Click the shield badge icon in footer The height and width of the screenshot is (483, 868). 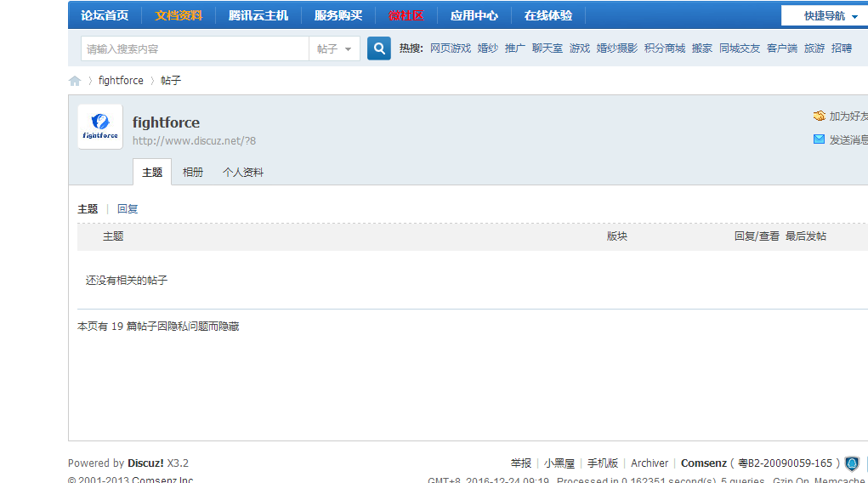pos(852,463)
